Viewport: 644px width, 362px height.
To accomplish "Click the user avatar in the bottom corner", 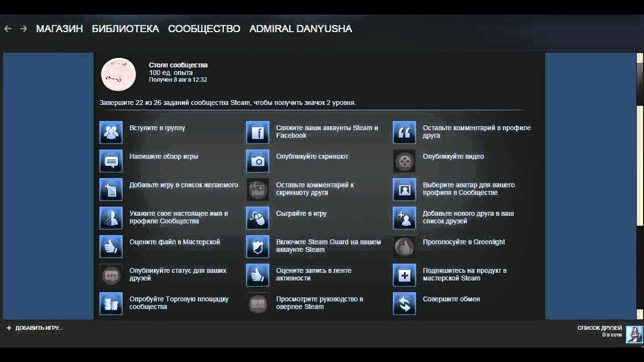I will point(634,334).
